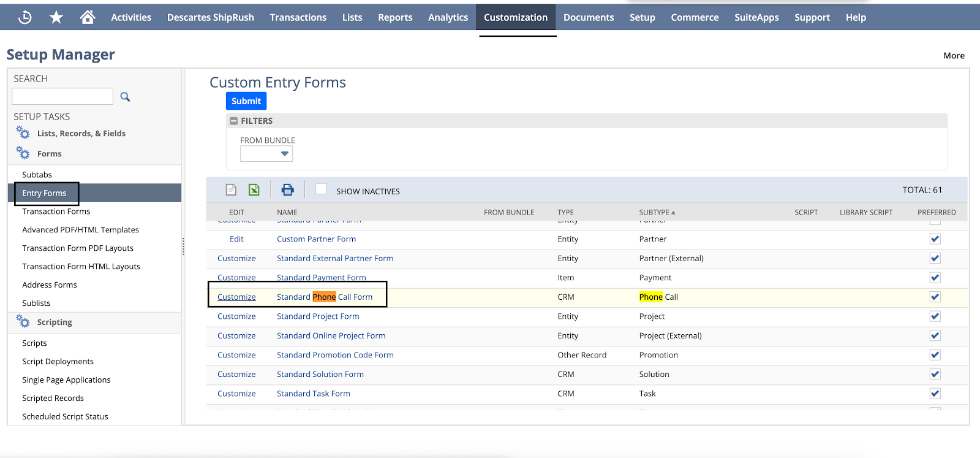
Task: Open the SuiteApps menu
Action: pos(756,17)
